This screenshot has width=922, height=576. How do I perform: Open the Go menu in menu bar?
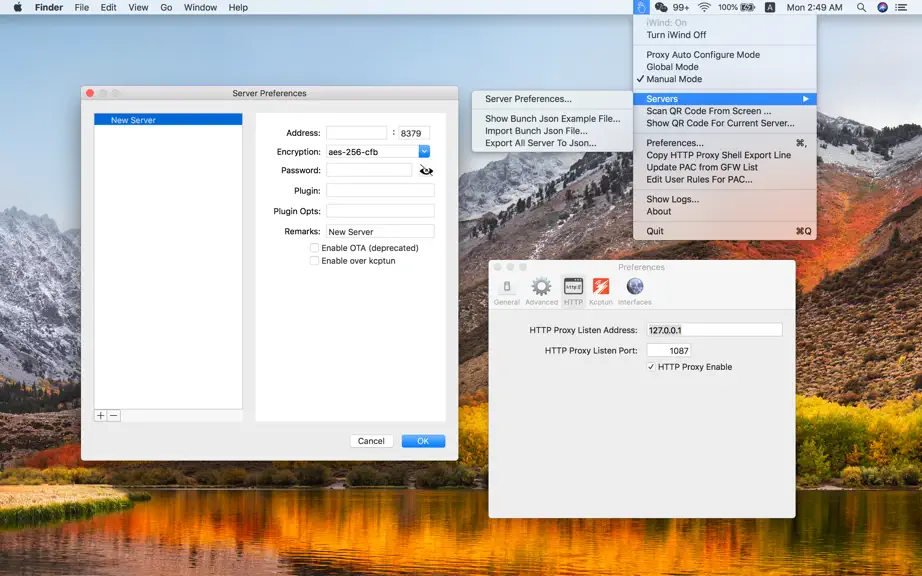click(x=166, y=7)
